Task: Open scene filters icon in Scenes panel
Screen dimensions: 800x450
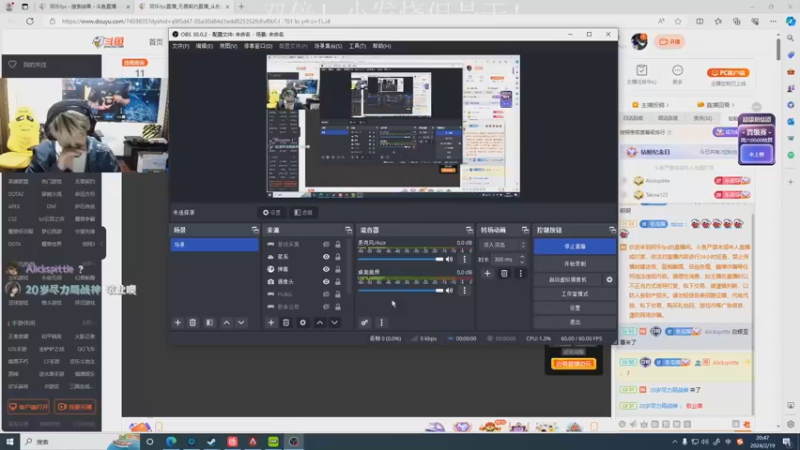Action: click(209, 322)
